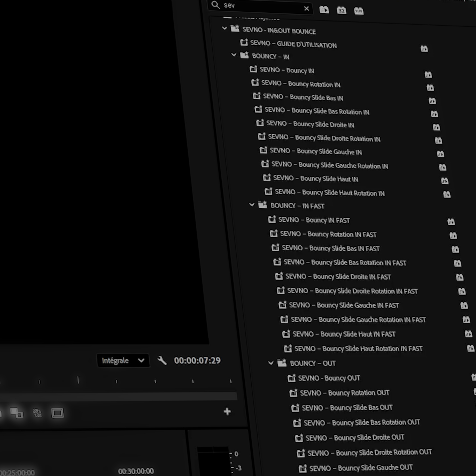
Task: Select the SEVNO – Bouncy IN preset
Action: coord(287,70)
